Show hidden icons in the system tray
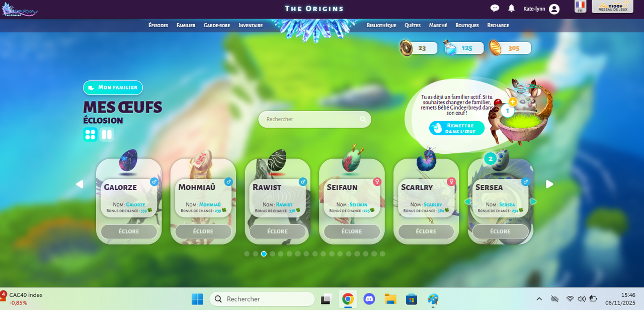Screen dimensions: 644x310 [539, 299]
